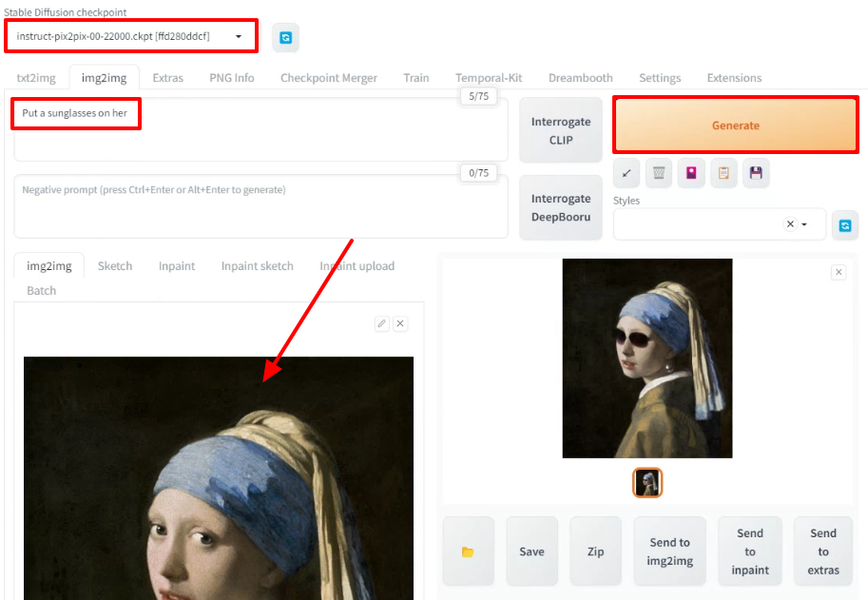Save current prompt as style with floppy icon
This screenshot has height=600, width=868.
point(756,173)
